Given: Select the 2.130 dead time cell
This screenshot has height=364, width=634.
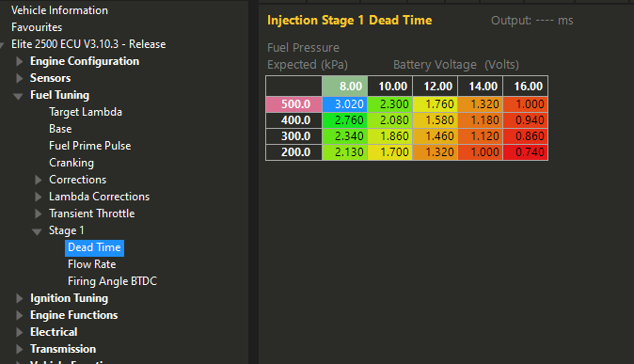Looking at the screenshot, I should (345, 152).
